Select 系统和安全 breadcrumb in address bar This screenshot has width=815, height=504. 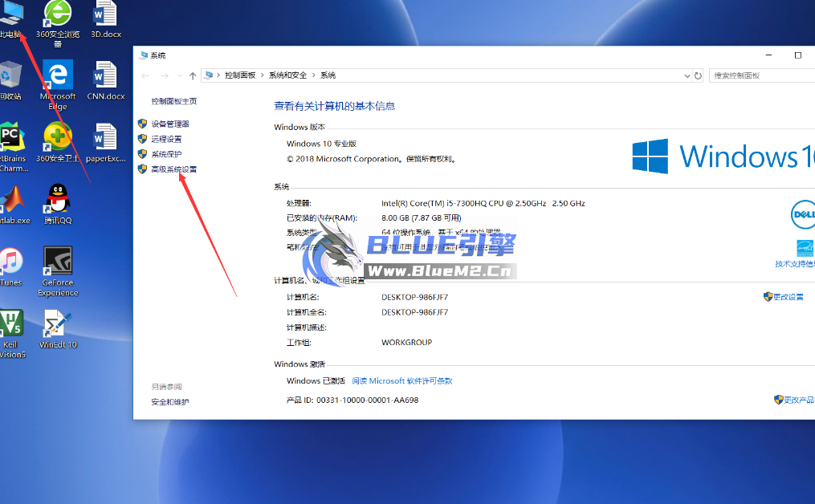click(x=287, y=75)
